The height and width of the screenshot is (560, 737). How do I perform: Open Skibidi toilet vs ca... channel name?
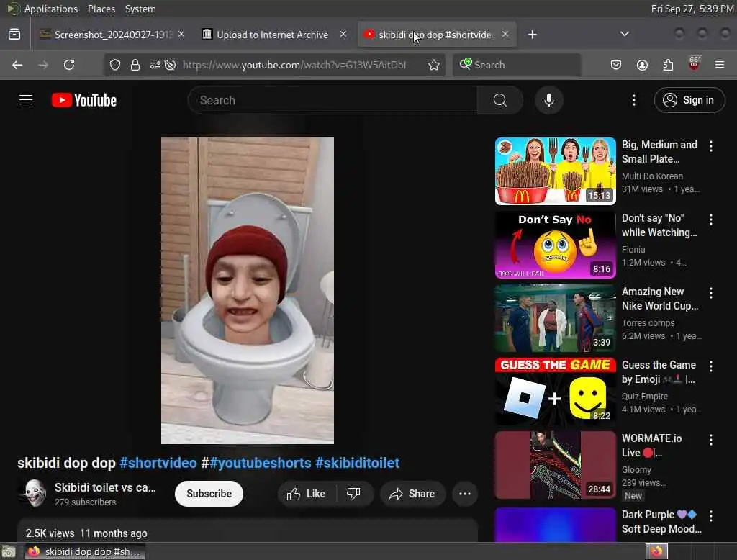(105, 487)
